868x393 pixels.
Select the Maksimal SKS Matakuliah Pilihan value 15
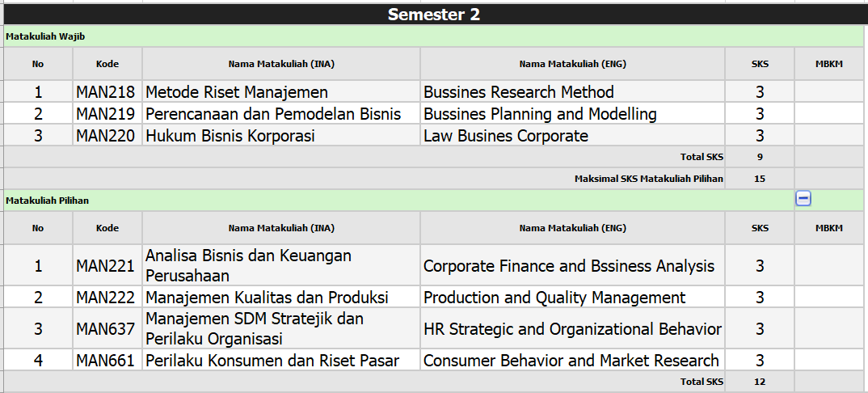[x=760, y=179]
